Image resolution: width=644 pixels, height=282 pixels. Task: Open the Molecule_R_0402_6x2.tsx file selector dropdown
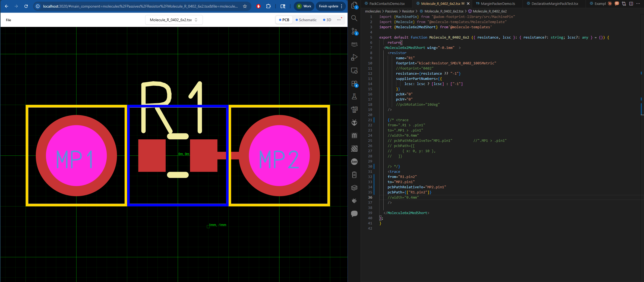tap(174, 20)
